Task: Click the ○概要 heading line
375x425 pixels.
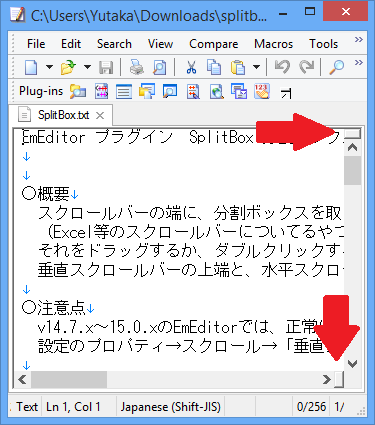Action: [x=50, y=194]
